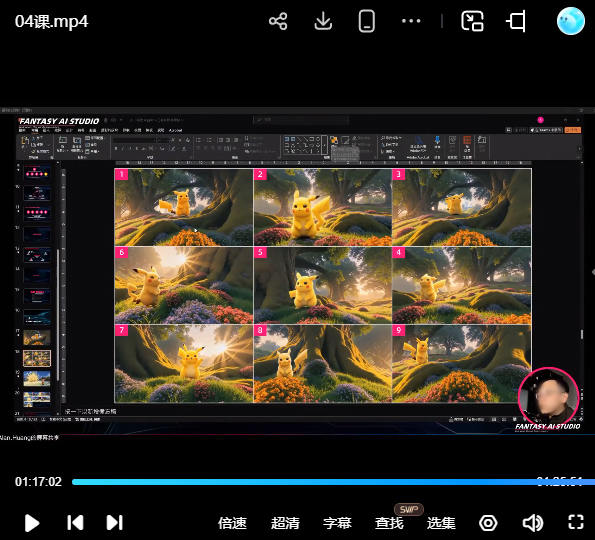Seek on the blue video progress bar
This screenshot has width=595, height=540.
click(x=333, y=482)
